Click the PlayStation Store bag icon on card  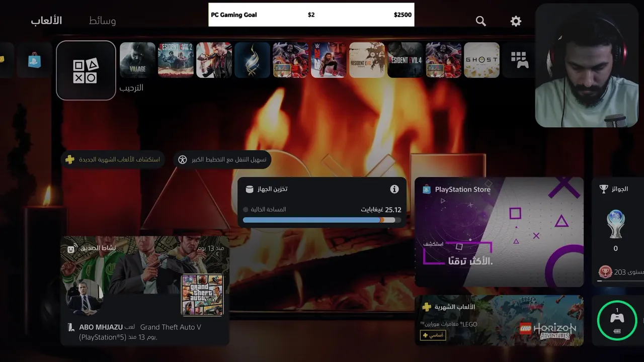point(427,190)
